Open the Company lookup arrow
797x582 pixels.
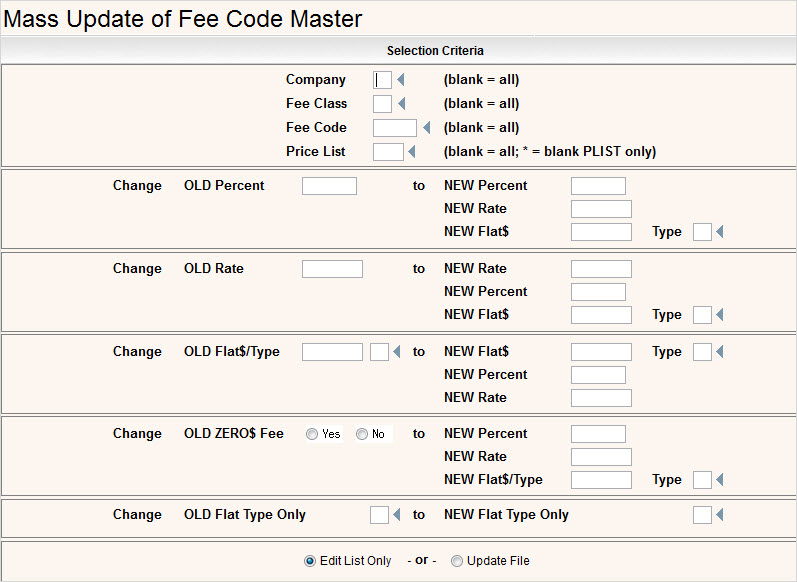click(401, 80)
